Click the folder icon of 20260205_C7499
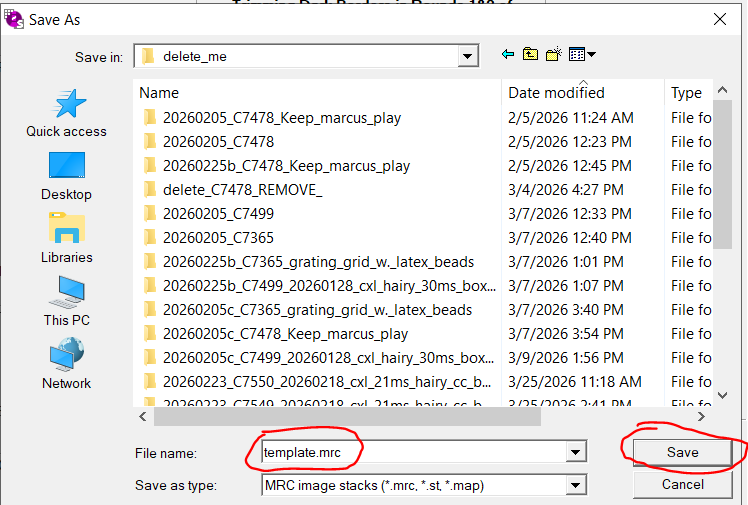The height and width of the screenshot is (505, 748). coord(149,213)
